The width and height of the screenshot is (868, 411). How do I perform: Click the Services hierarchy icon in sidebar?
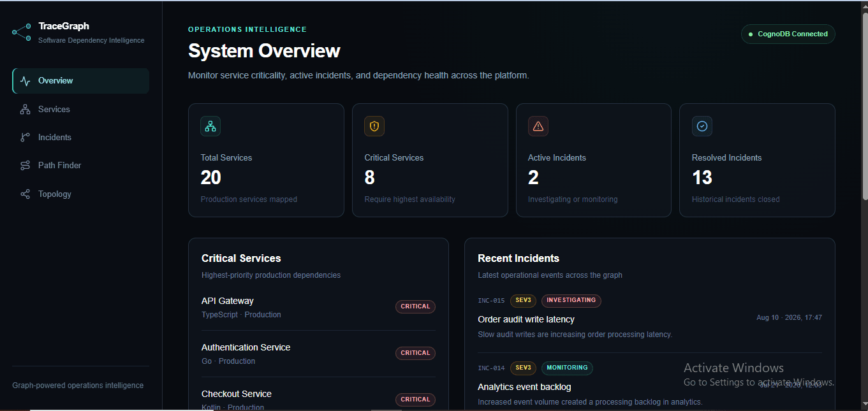[x=26, y=110]
